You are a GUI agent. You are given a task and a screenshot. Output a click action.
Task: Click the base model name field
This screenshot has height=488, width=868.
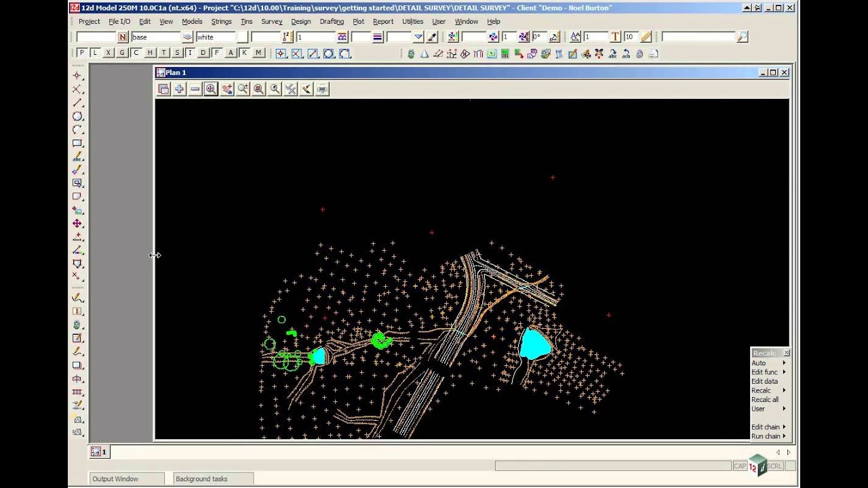click(x=155, y=37)
